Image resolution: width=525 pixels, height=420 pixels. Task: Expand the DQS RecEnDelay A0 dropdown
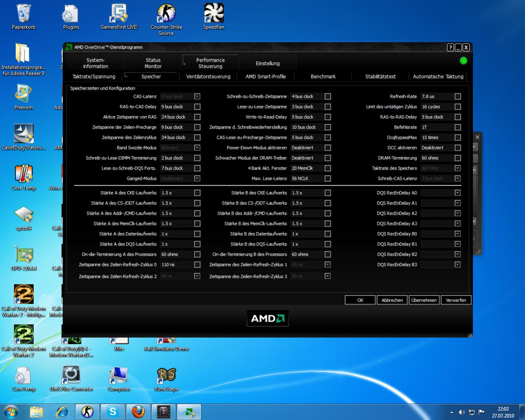point(458,193)
